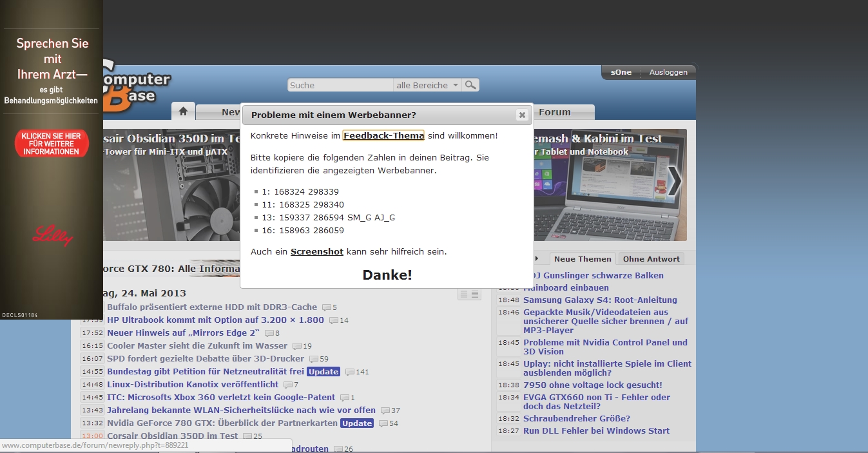Click the Lilly logo in the ad
This screenshot has width=868, height=453.
point(53,235)
